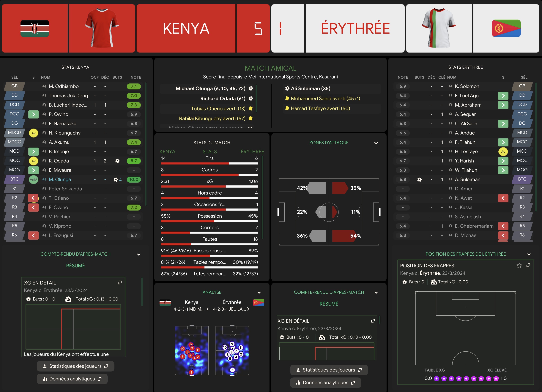Click M. Abraham green substitution arrow
The width and height of the screenshot is (542, 392).
[503, 105]
